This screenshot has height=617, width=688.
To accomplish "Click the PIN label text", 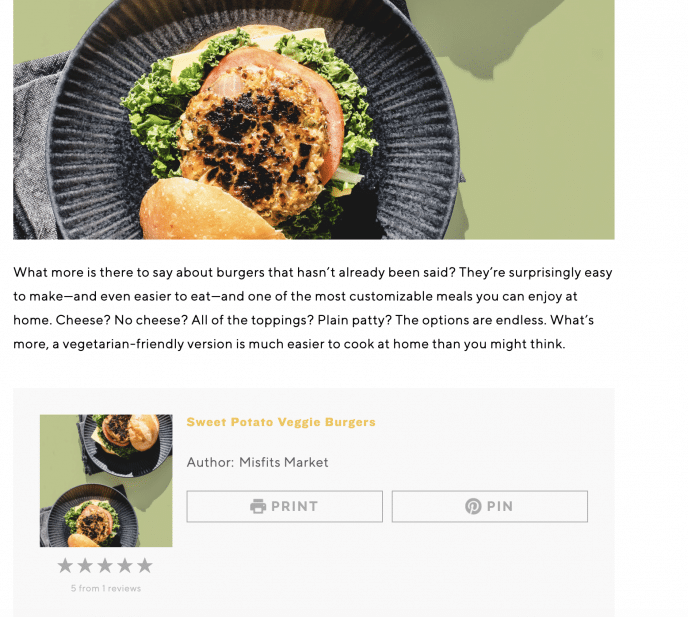I will (500, 506).
